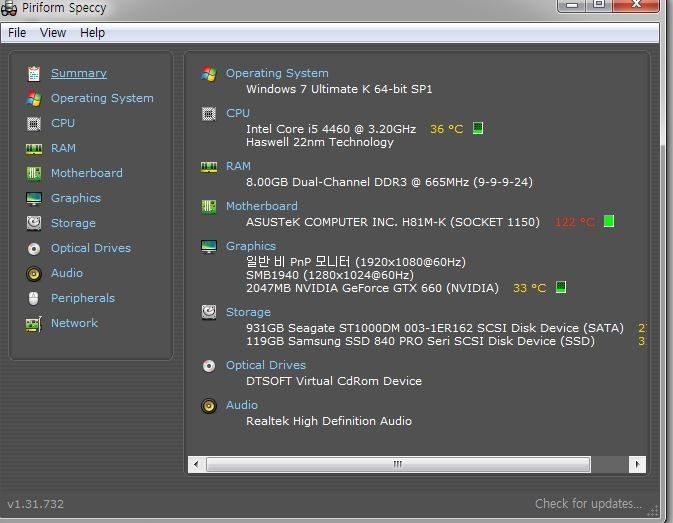Image resolution: width=673 pixels, height=523 pixels.
Task: Open CPU details from the sidebar
Action: (63, 123)
